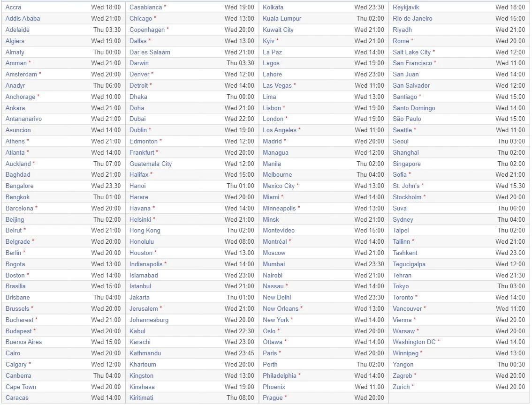Open the Salt Lake City link
Viewport: 532px width, 405px height.
tap(411, 52)
